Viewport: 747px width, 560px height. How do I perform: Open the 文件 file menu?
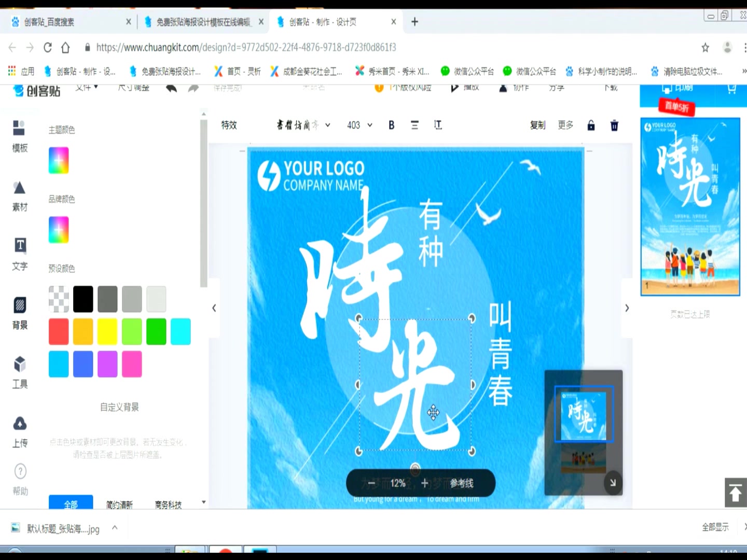pos(87,88)
